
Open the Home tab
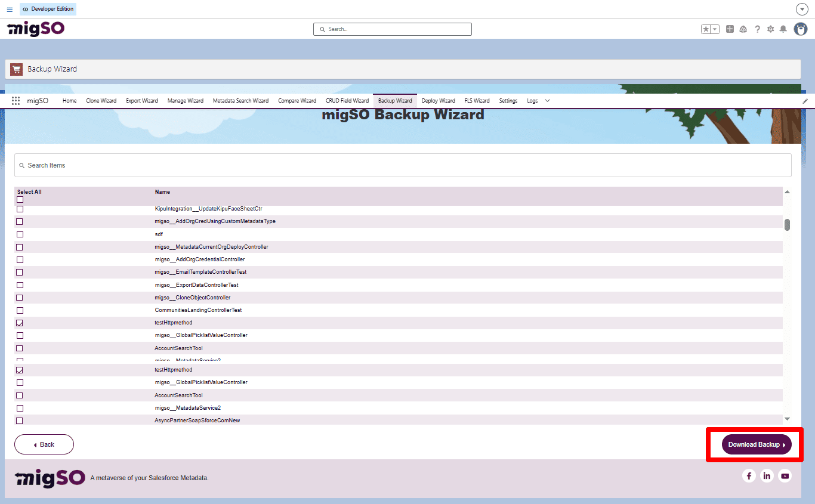pos(70,101)
